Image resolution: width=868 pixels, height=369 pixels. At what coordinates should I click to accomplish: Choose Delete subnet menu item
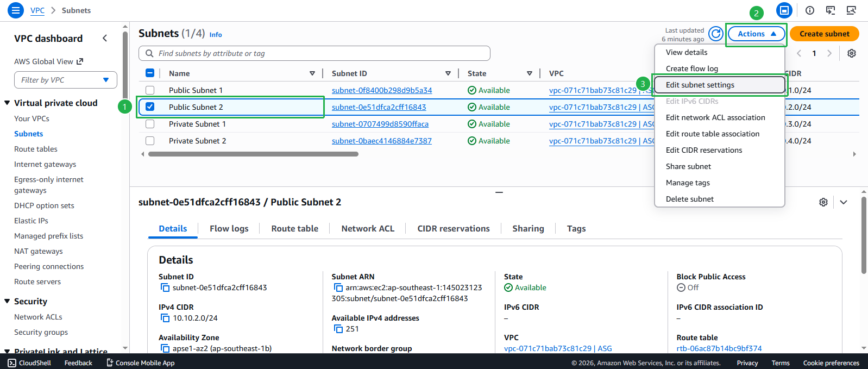[x=720, y=199]
